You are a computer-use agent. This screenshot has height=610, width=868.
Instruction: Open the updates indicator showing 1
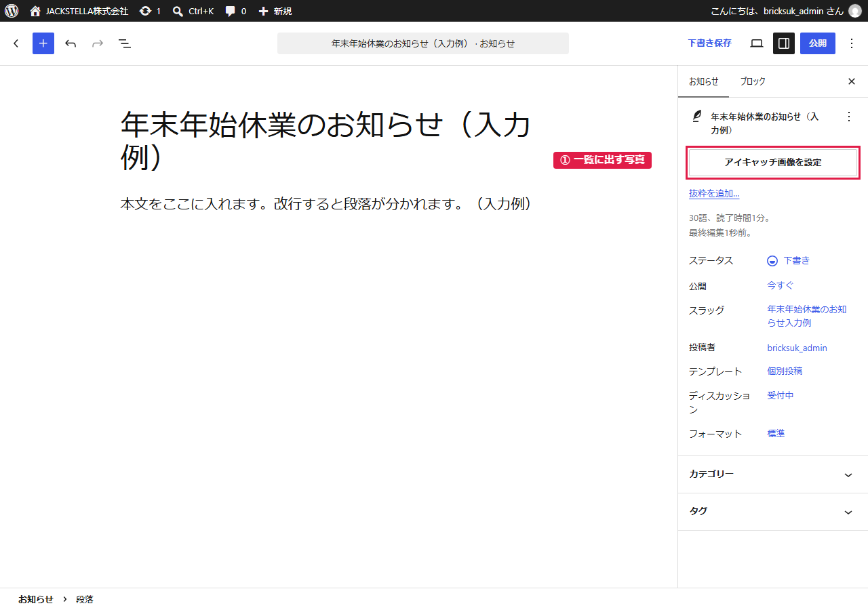150,11
